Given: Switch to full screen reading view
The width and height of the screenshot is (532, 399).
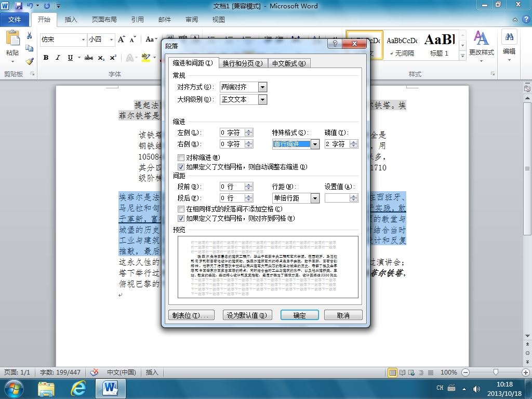Looking at the screenshot, I should click(402, 373).
